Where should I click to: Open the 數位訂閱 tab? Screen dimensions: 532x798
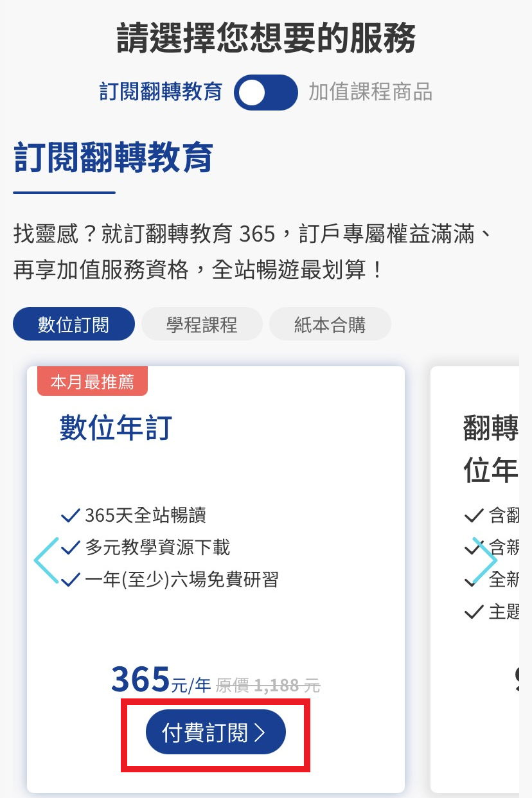click(x=73, y=324)
